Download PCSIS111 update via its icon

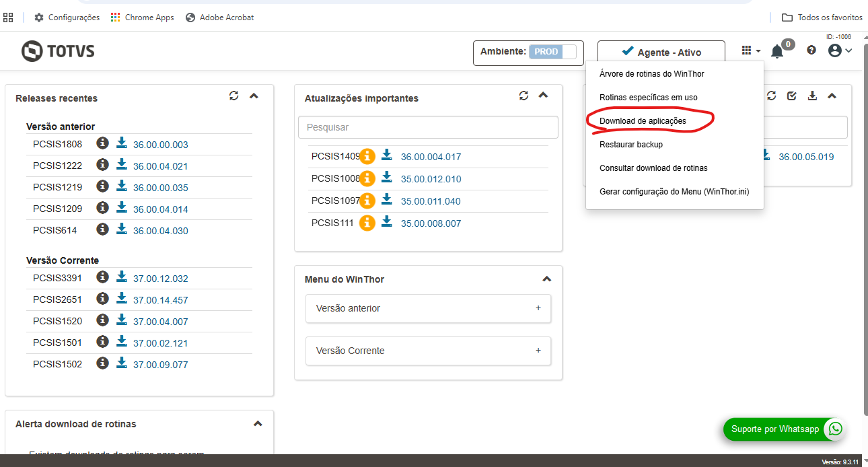tap(387, 221)
